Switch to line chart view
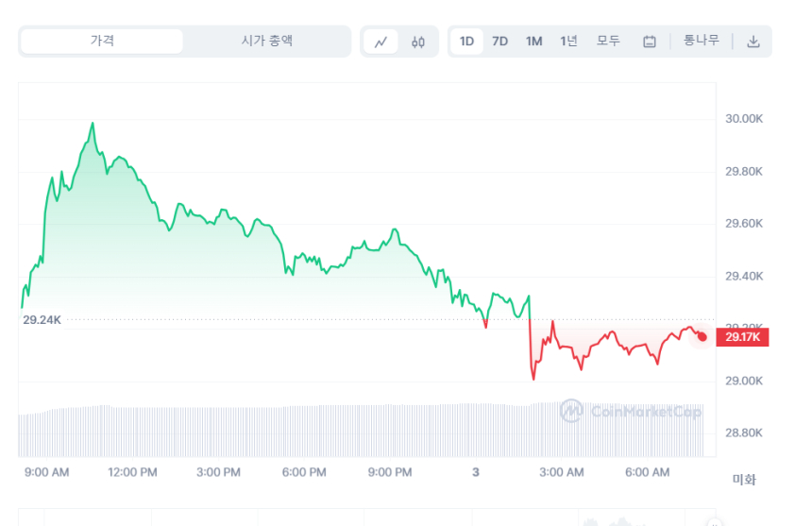 381,42
